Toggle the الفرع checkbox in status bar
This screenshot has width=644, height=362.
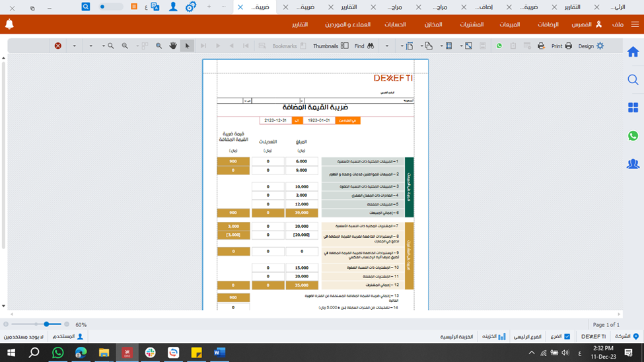tap(567, 336)
